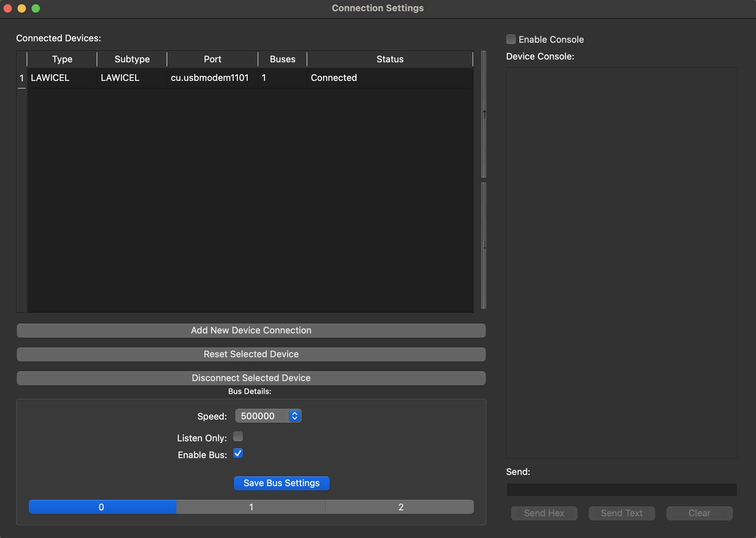
Task: Click Disconnect Selected Device
Action: [x=251, y=378]
